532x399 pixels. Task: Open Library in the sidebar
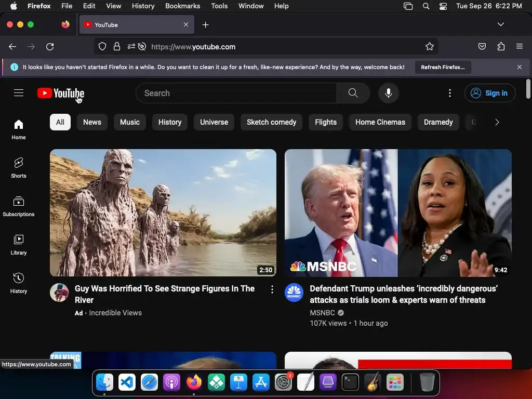tap(19, 245)
